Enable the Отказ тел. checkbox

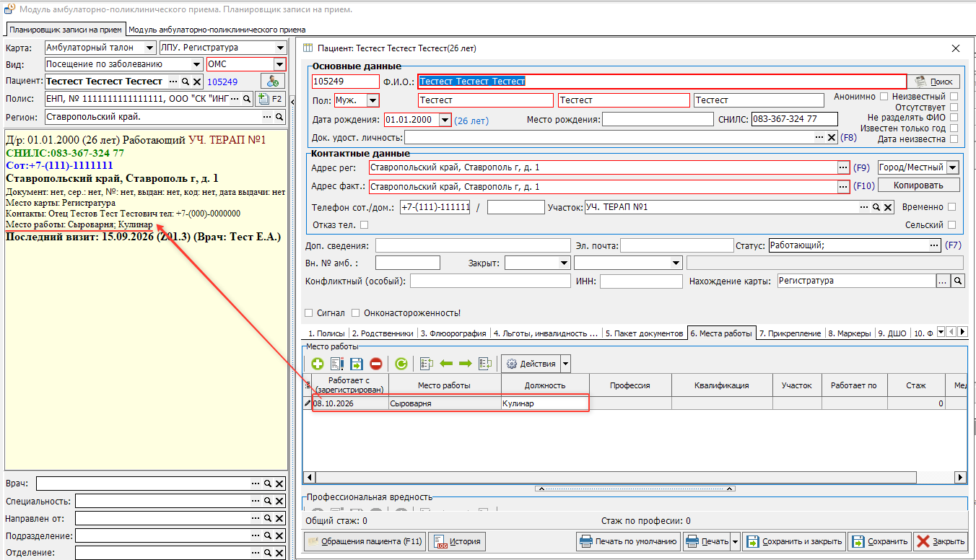[x=364, y=225]
